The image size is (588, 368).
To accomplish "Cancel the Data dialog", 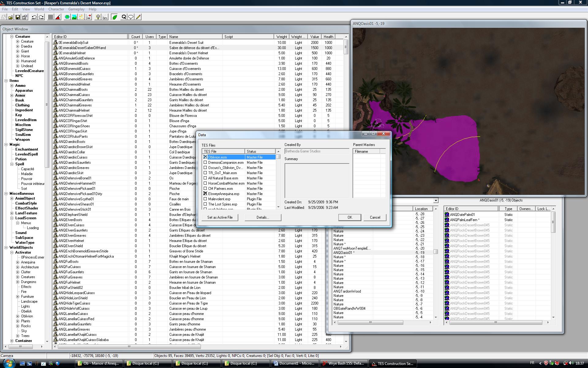I will [375, 217].
